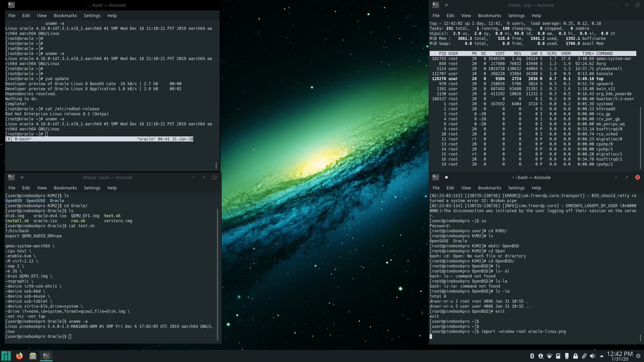Open Edit menu in '~ : bash' Konsole
This screenshot has width=644, height=362.
click(451, 188)
